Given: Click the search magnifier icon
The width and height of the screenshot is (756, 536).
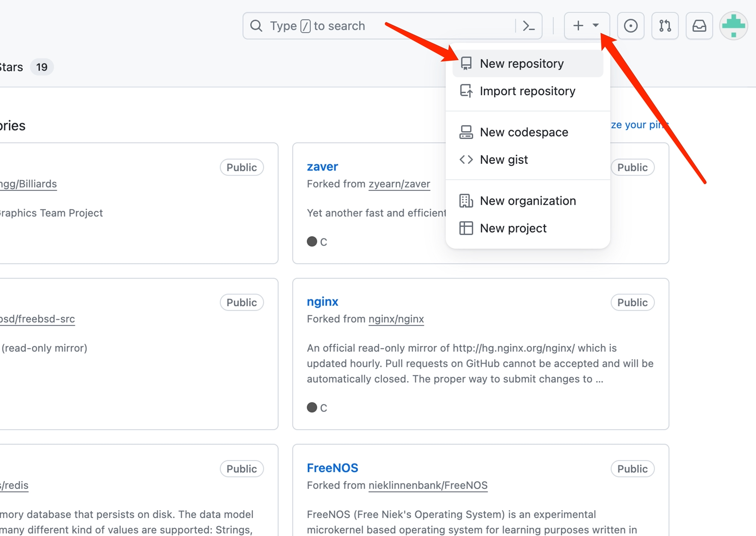Looking at the screenshot, I should (x=256, y=26).
